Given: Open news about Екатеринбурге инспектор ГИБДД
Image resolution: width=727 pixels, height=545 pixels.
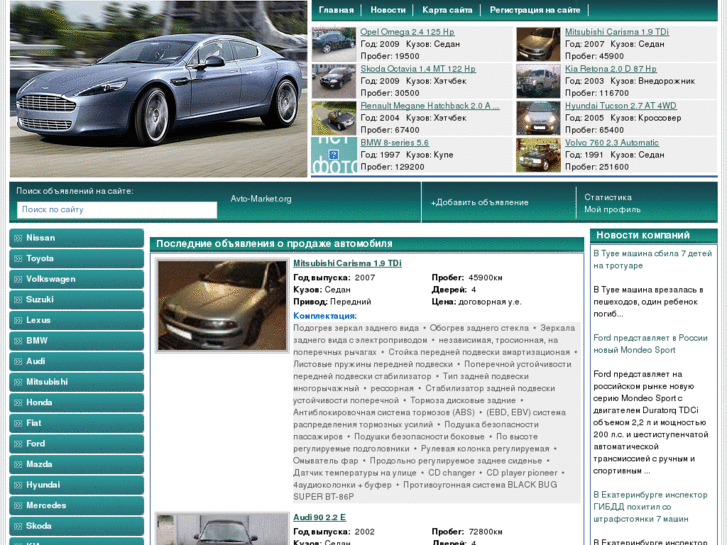Looking at the screenshot, I should point(650,507).
